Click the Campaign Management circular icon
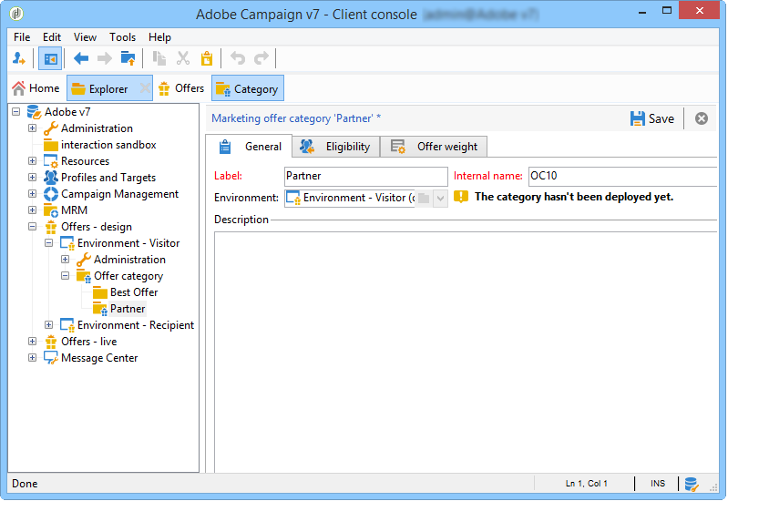Image resolution: width=769 pixels, height=532 pixels. coord(51,194)
